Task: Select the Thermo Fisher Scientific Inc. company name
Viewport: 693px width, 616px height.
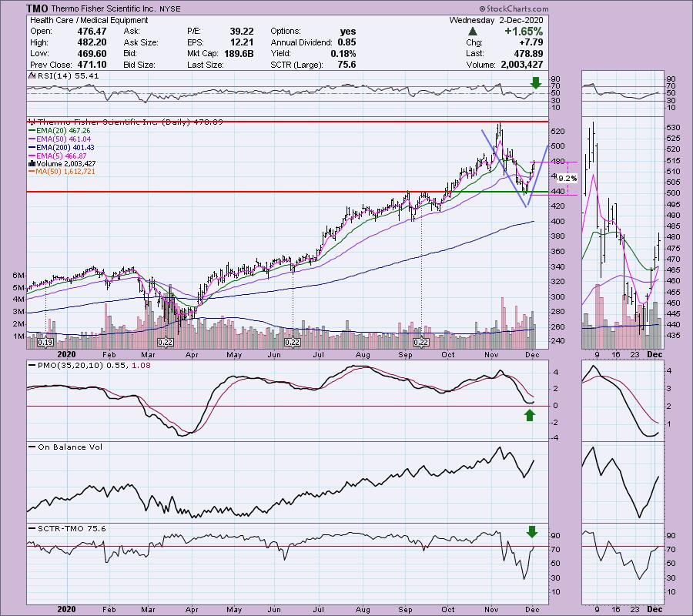Action: (105, 8)
